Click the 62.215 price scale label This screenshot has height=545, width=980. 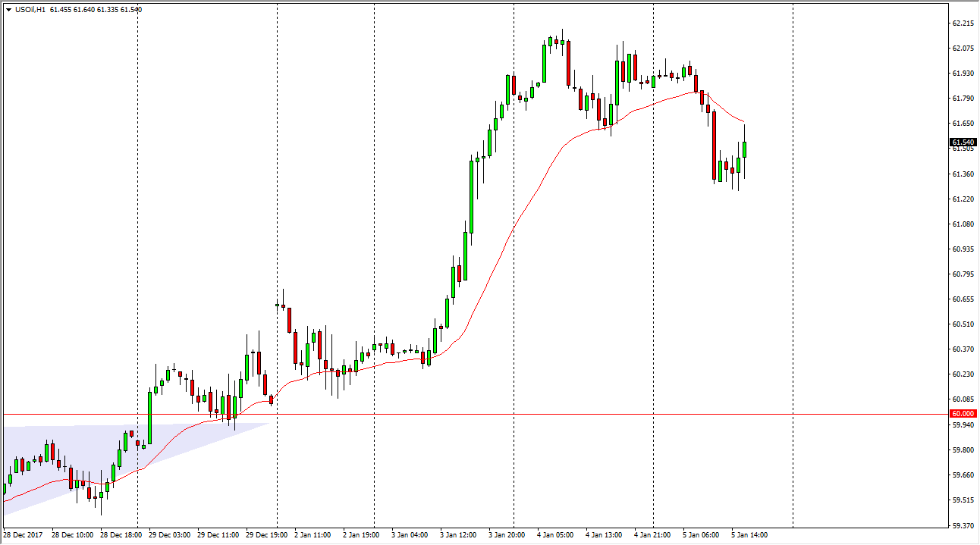pos(963,23)
